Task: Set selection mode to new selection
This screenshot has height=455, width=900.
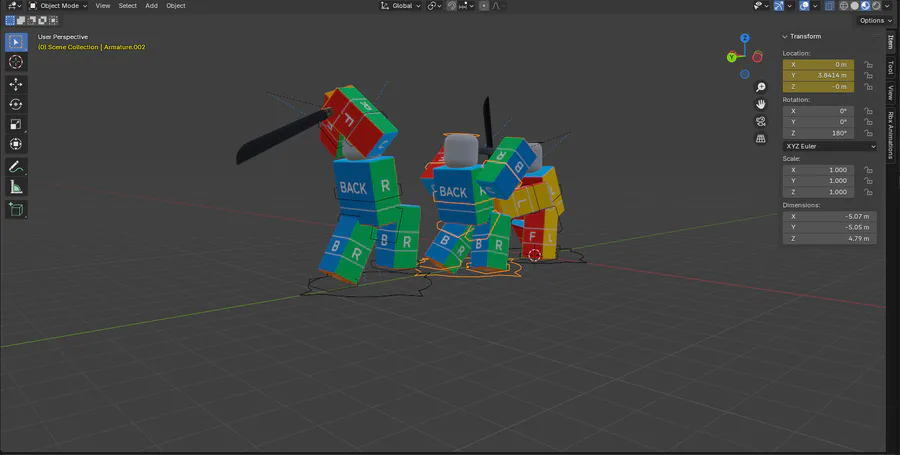Action: 10,20
